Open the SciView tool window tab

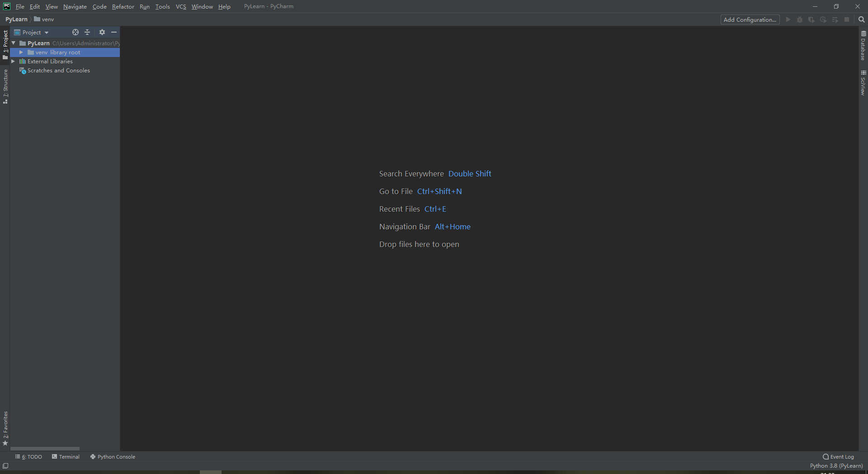coord(863,82)
